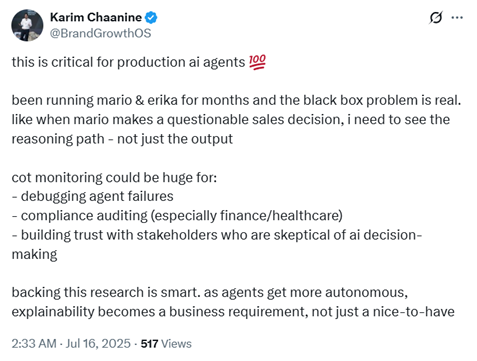Viewport: 477px width, 361px height.
Task: Click the 2:33 AM timestamp
Action: click(x=34, y=344)
